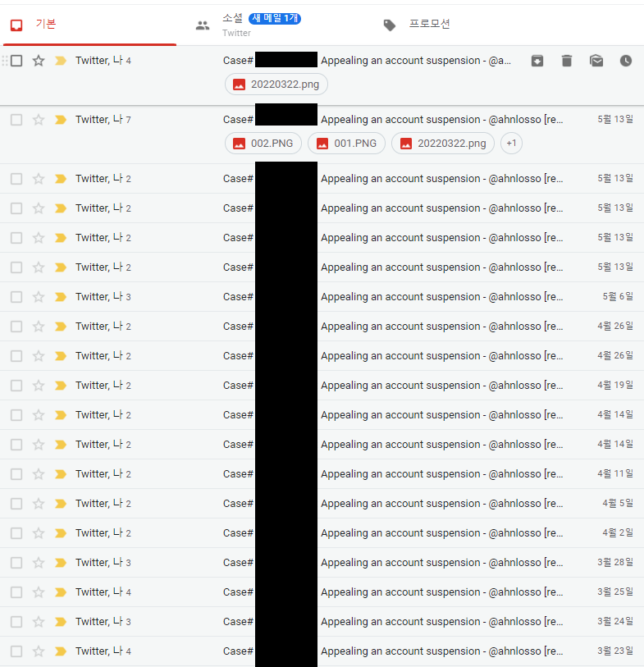Viewport: 644px width, 667px height.
Task: Tick the checkbox on the 4월 19일 row
Action: pos(16,386)
